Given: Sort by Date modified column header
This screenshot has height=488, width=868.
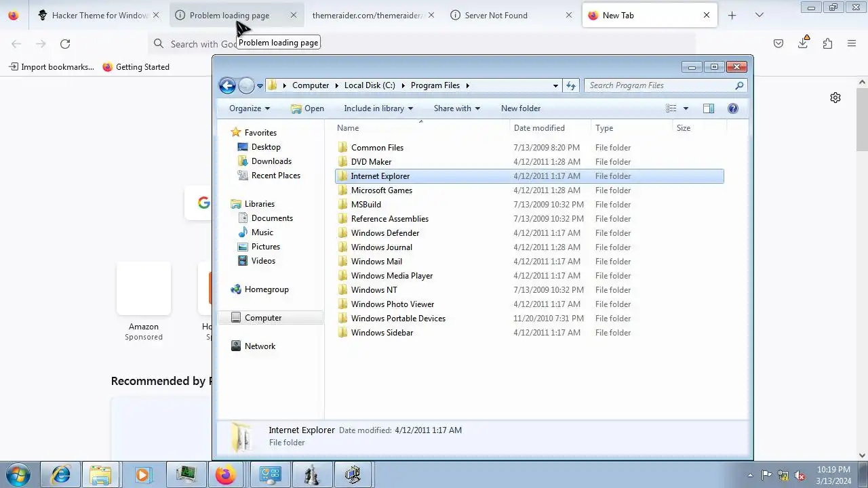Looking at the screenshot, I should tap(550, 128).
